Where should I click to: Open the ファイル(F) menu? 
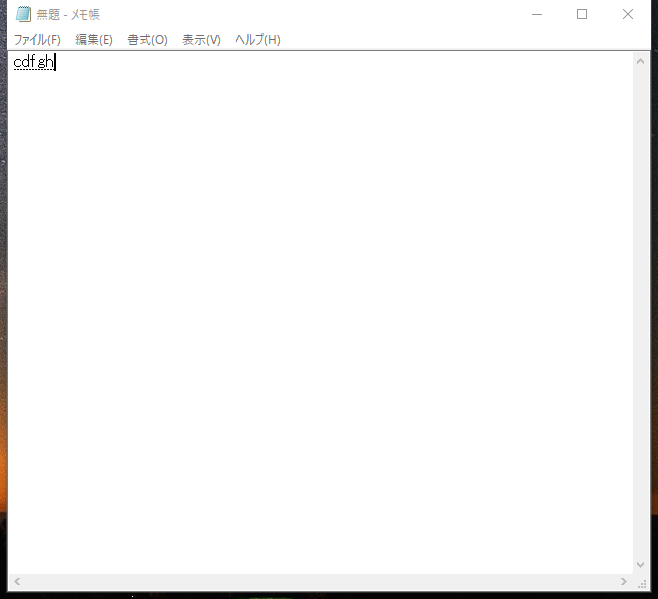(37, 40)
